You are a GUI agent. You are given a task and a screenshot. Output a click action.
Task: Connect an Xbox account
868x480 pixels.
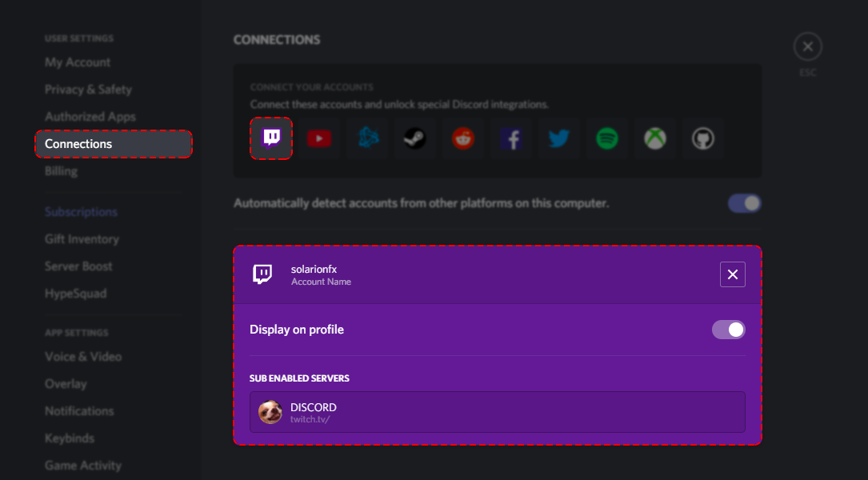click(655, 138)
